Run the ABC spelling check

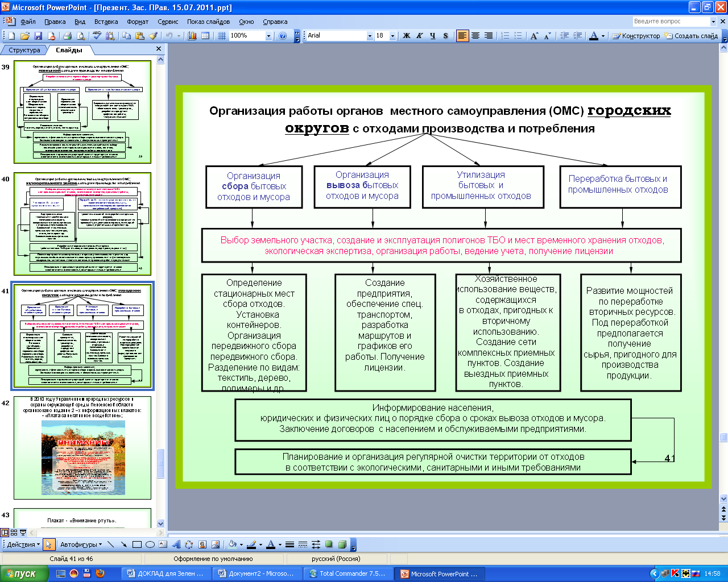tap(97, 36)
